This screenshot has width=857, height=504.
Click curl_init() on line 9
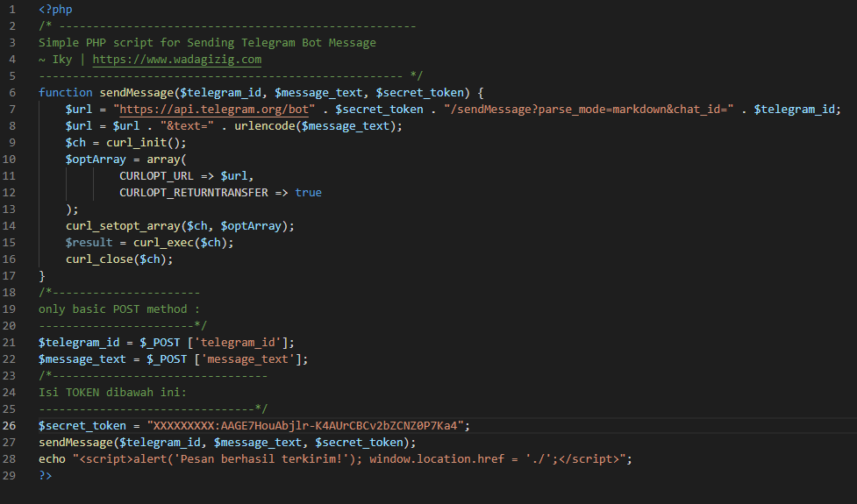pyautogui.click(x=143, y=143)
